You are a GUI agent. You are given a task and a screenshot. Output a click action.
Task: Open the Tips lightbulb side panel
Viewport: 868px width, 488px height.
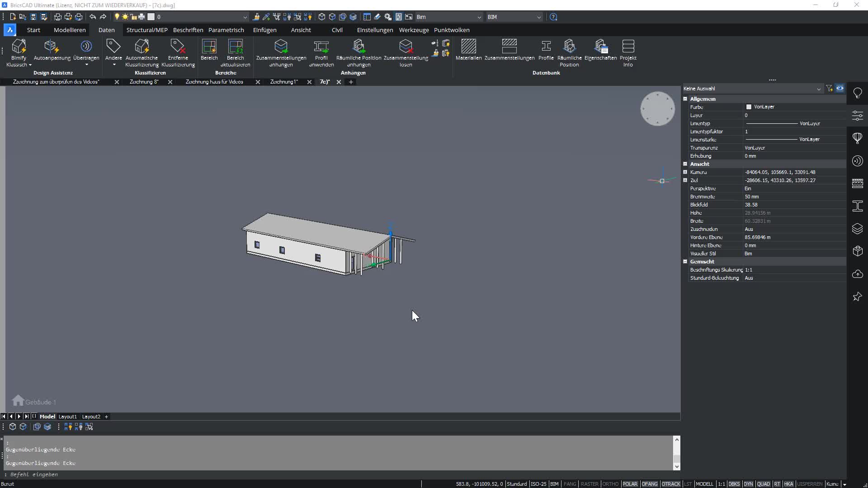[x=857, y=93]
